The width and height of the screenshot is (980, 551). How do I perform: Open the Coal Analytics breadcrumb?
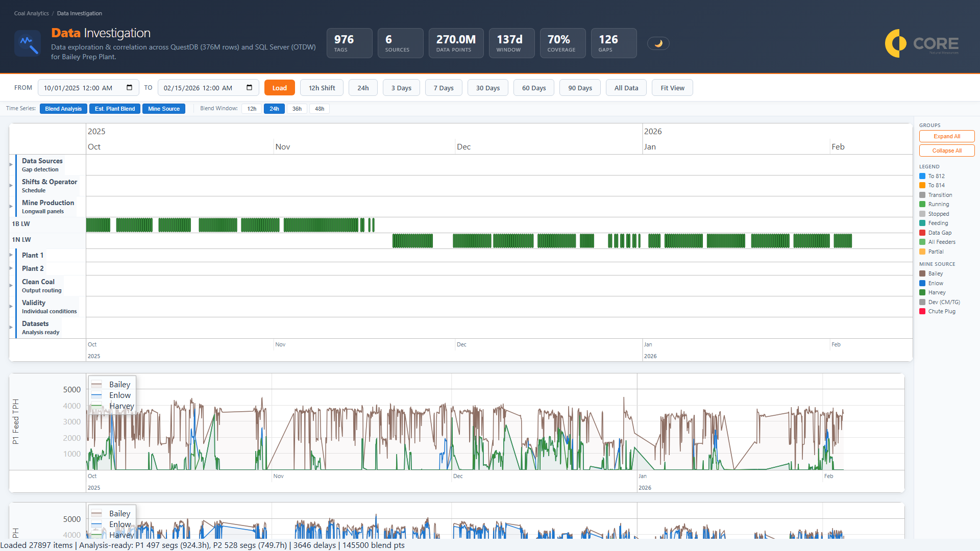pyautogui.click(x=31, y=13)
